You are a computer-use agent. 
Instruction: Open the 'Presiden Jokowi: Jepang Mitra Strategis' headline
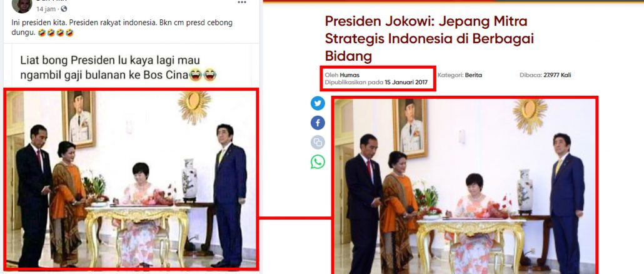click(429, 38)
